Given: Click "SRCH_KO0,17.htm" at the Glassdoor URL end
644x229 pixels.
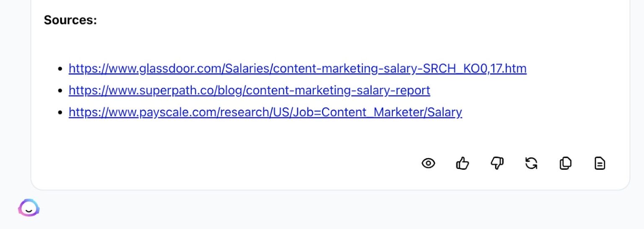Looking at the screenshot, I should click(x=475, y=68).
